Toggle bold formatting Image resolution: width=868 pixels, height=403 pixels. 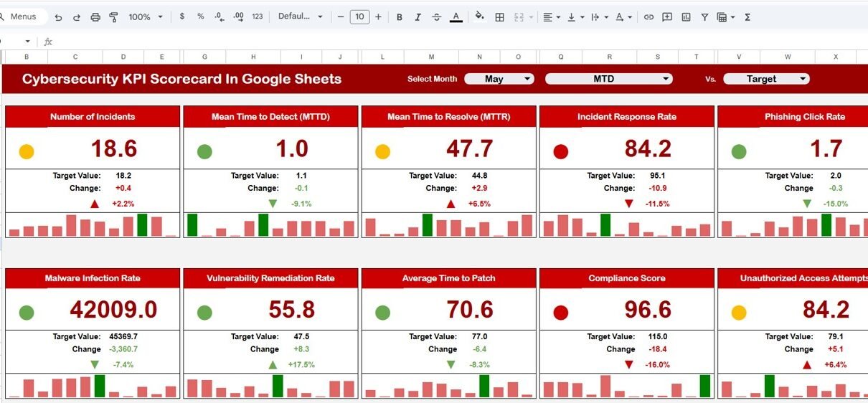[x=399, y=16]
